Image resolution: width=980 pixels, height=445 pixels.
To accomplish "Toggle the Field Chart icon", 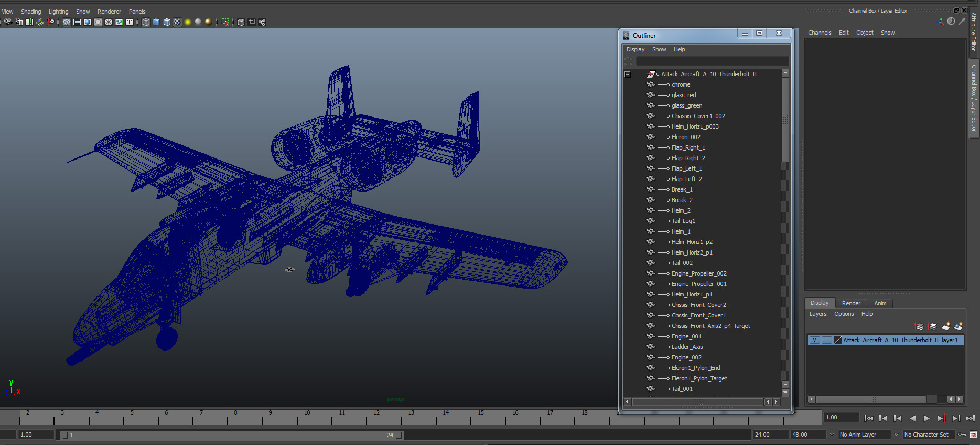I will coord(109,22).
